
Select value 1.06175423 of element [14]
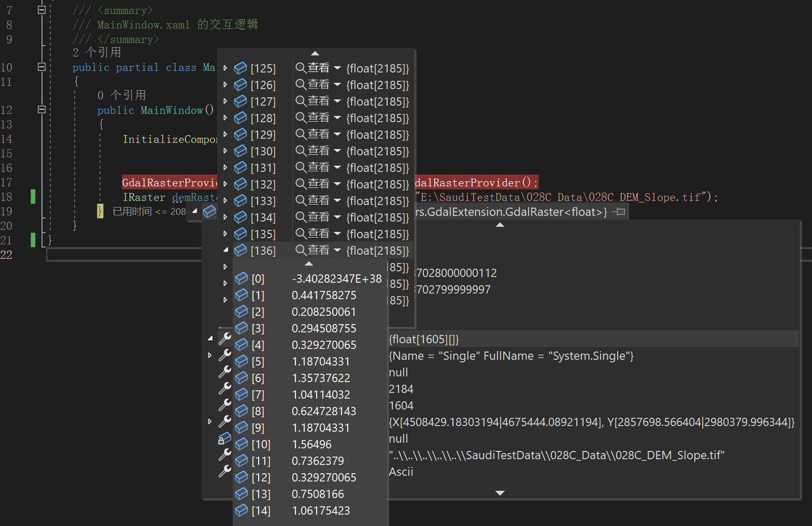pyautogui.click(x=321, y=510)
